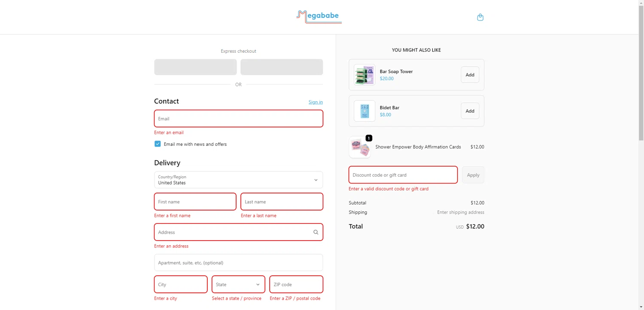Screen dimensions: 644x310
Task: Focus the Last name field
Action: [x=282, y=202]
